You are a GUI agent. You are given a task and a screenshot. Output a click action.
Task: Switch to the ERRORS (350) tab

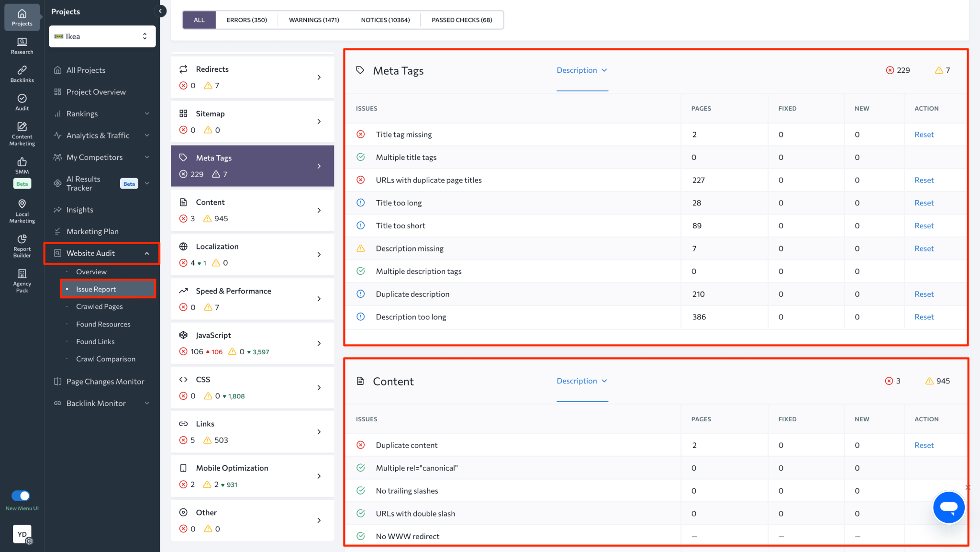click(x=246, y=20)
